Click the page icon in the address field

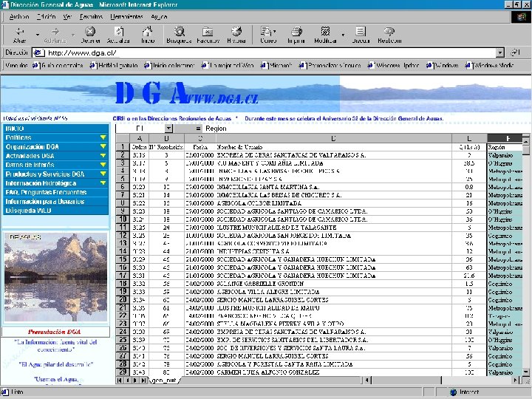click(38, 53)
